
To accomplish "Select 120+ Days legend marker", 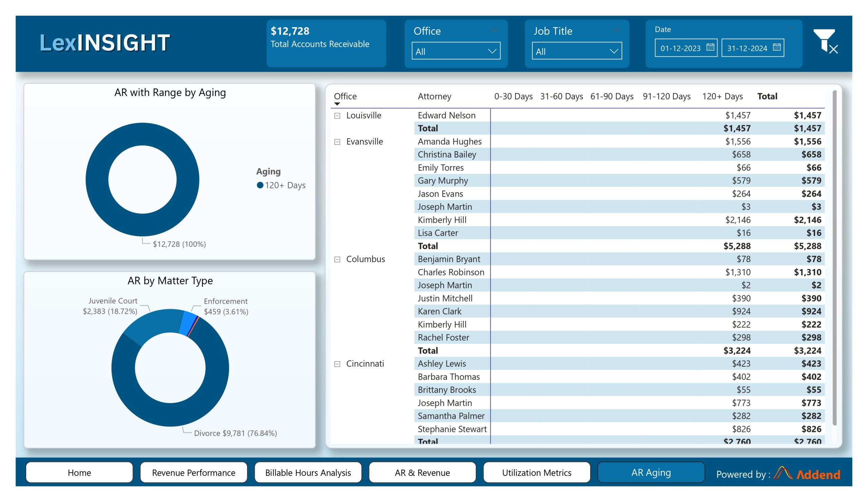I will coord(260,185).
